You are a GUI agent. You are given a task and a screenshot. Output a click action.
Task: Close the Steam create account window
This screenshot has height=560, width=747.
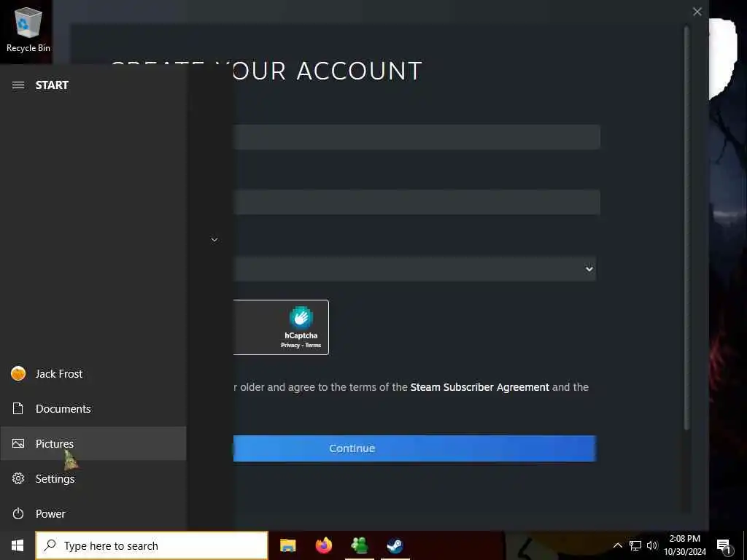tap(697, 12)
